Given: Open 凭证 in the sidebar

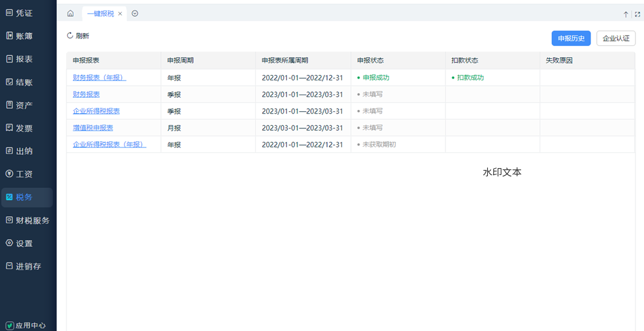Looking at the screenshot, I should (25, 13).
